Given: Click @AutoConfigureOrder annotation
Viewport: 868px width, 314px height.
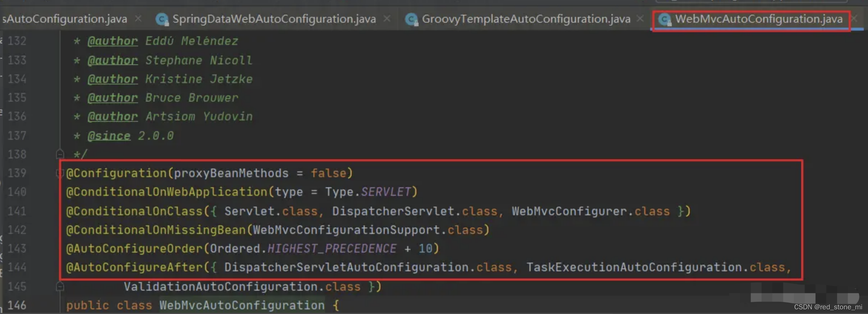Looking at the screenshot, I should pos(134,249).
